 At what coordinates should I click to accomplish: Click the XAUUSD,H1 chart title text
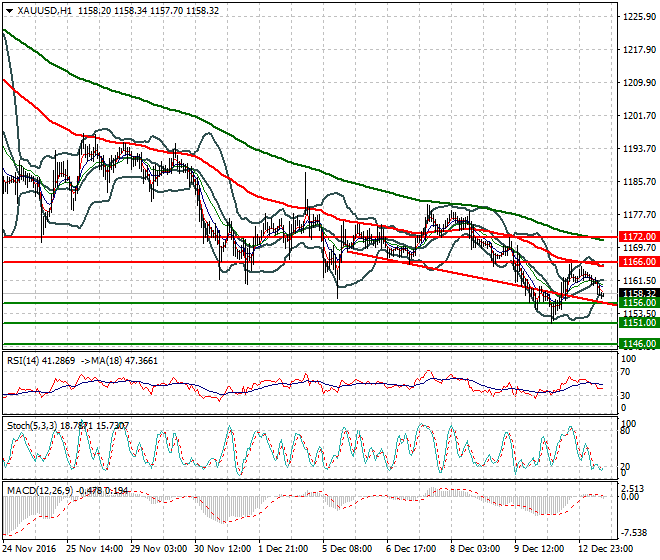pyautogui.click(x=45, y=11)
